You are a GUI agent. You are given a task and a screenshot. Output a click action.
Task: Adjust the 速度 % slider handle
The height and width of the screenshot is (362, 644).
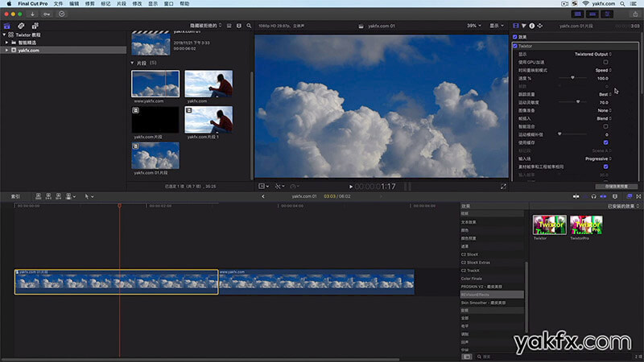pyautogui.click(x=572, y=77)
